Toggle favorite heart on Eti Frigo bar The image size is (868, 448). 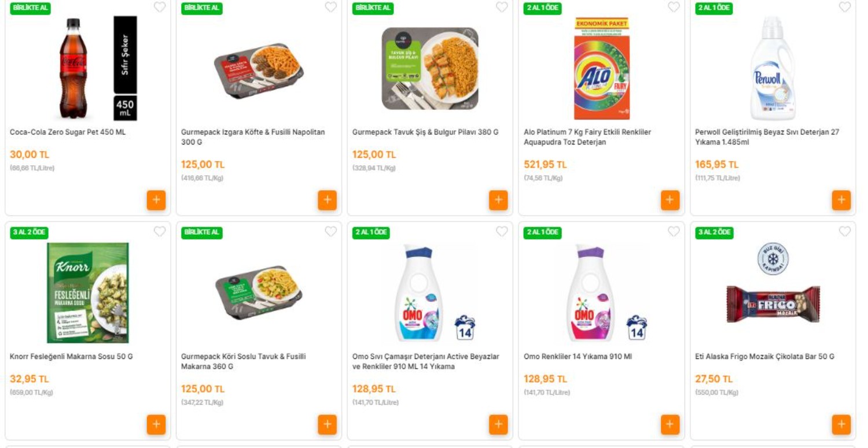(x=845, y=231)
